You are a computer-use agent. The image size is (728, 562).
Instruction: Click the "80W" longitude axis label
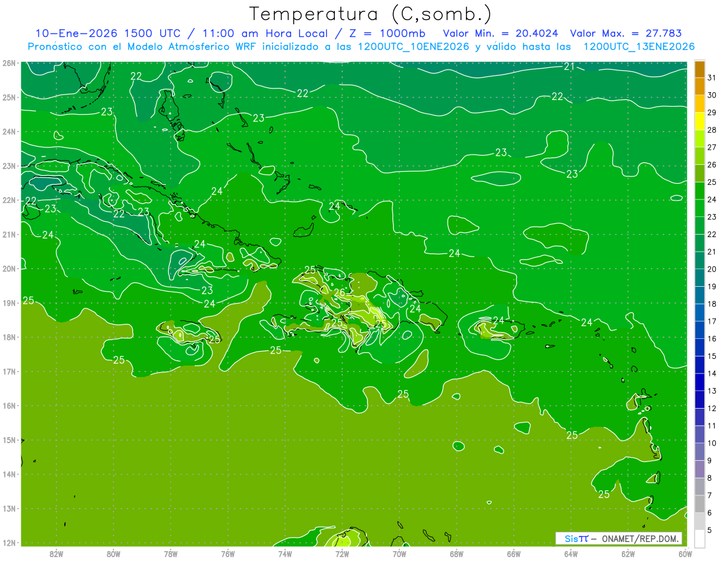113,554
